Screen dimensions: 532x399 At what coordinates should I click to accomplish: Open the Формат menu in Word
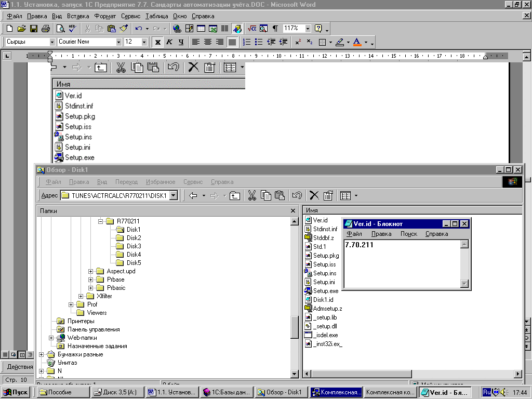pos(105,16)
